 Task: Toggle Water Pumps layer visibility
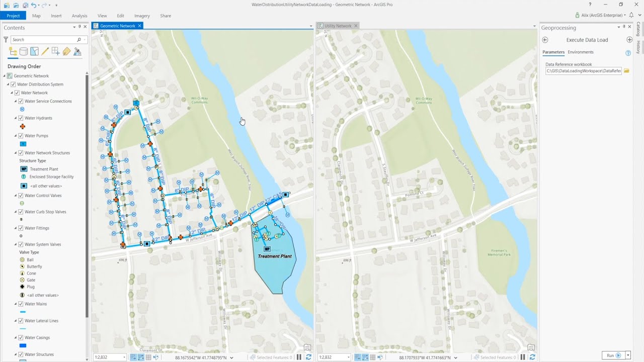tap(21, 136)
